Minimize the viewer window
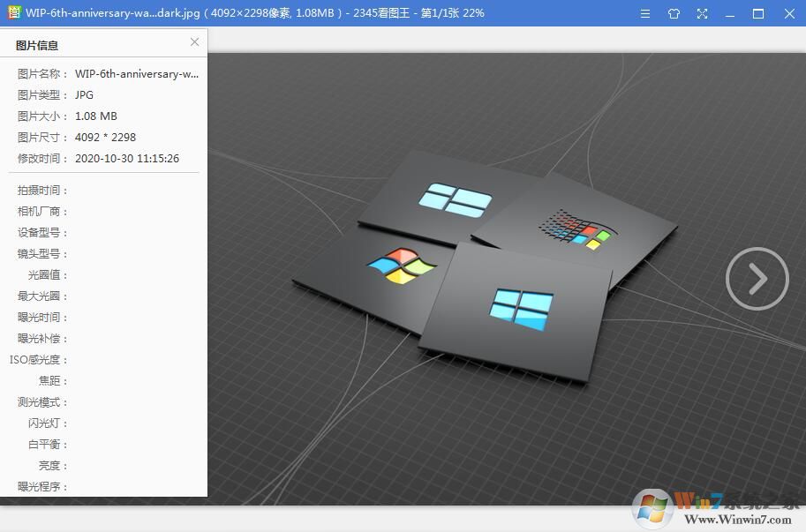This screenshot has height=532, width=806. 729,13
